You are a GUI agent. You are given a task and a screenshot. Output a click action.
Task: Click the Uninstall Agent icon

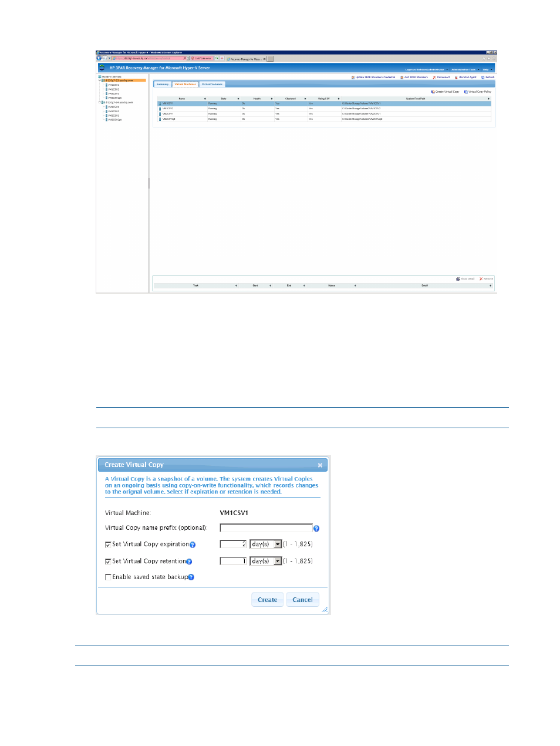456,77
